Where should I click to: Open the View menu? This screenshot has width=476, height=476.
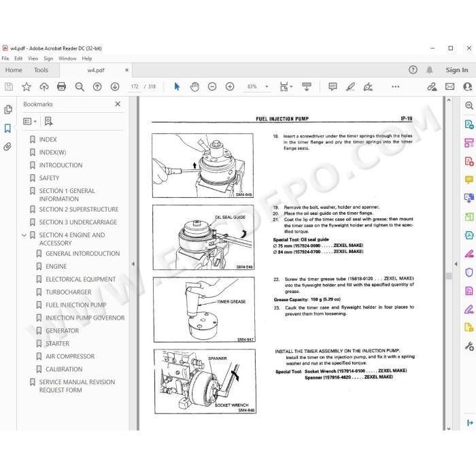pos(33,58)
